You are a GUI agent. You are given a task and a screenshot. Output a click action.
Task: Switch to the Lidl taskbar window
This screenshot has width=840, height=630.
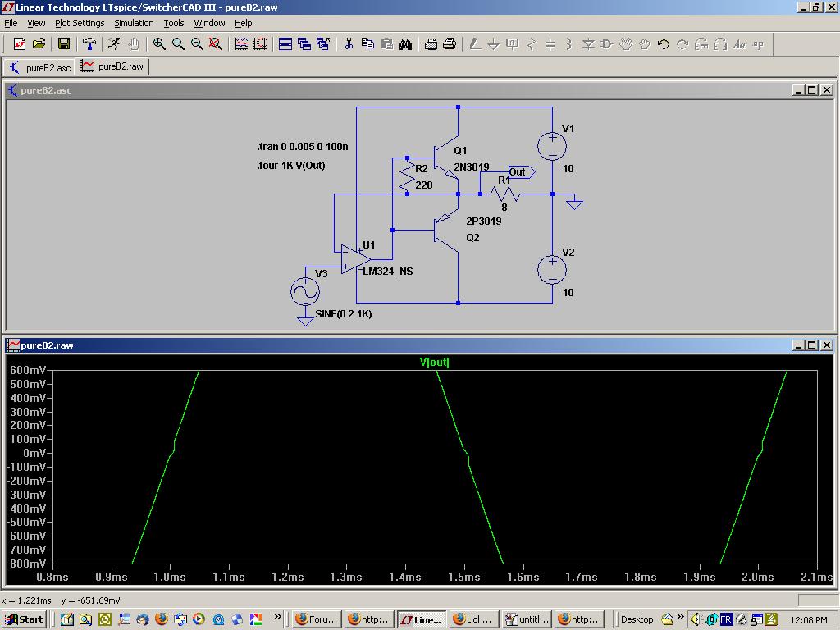click(x=472, y=619)
